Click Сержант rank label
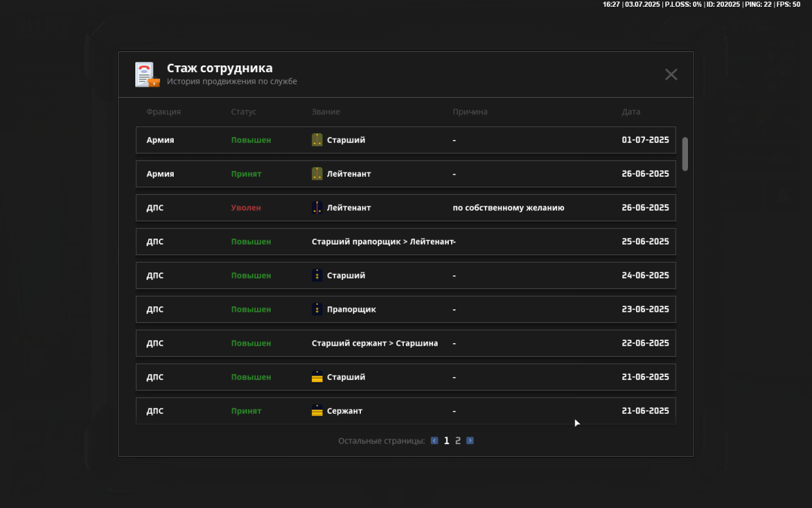The image size is (812, 508). [x=344, y=411]
